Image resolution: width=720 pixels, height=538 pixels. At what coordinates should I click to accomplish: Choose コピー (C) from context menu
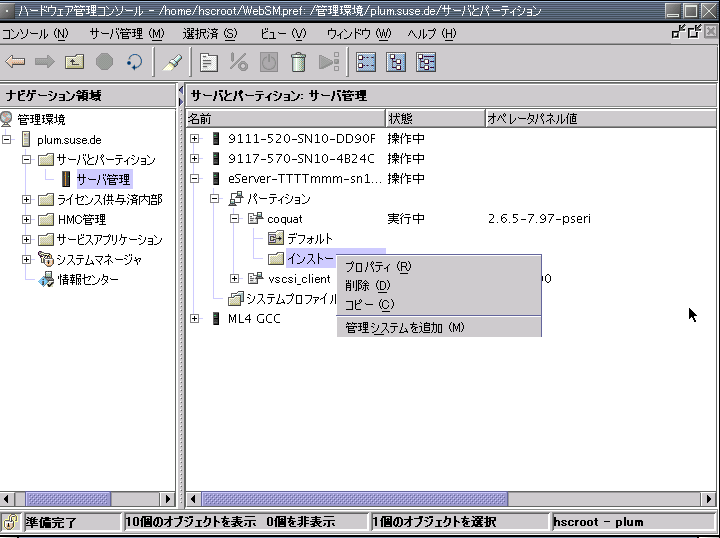point(439,304)
